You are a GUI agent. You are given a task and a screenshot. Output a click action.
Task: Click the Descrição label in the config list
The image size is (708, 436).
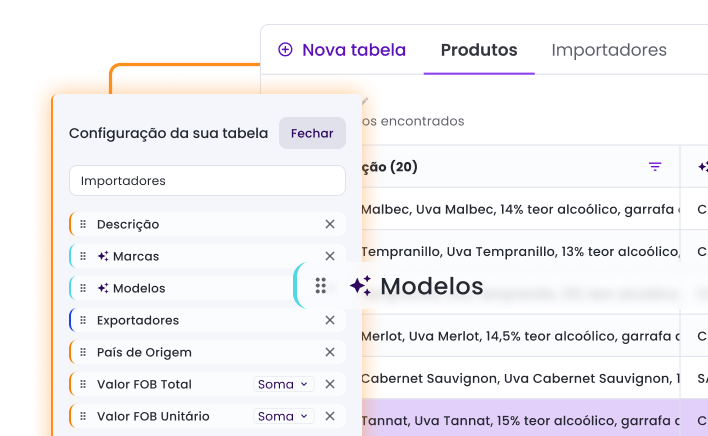coord(128,224)
